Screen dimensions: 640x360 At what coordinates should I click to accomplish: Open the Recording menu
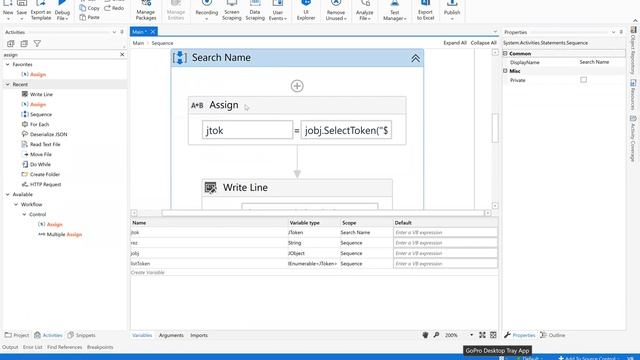[207, 10]
